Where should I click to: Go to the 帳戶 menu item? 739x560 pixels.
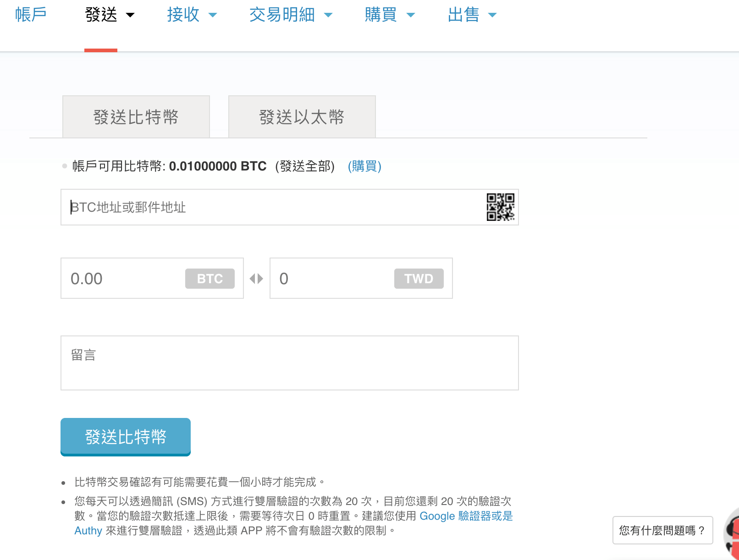[x=31, y=15]
